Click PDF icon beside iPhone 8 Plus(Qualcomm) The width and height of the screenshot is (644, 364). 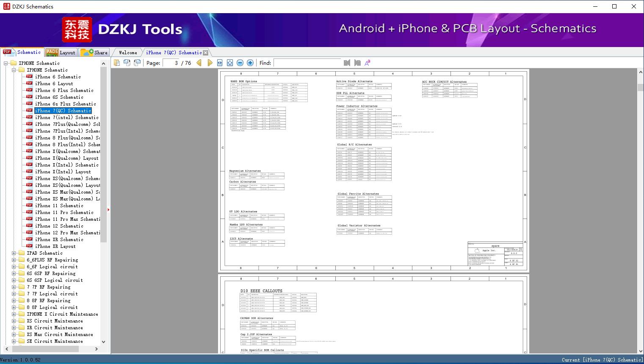29,138
